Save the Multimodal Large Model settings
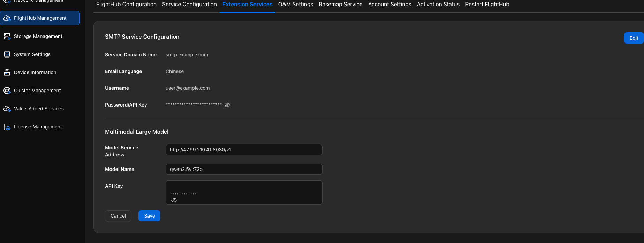The height and width of the screenshot is (243, 644). point(149,216)
